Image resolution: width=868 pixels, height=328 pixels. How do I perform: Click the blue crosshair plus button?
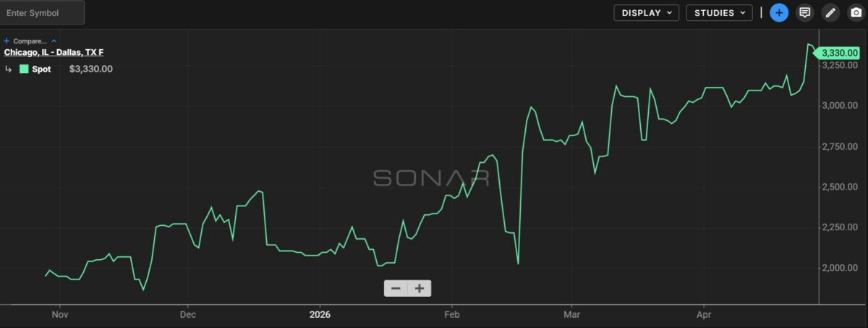pyautogui.click(x=779, y=13)
